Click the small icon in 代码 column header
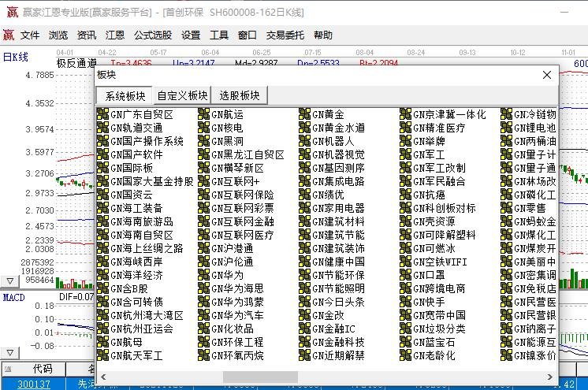588x390 pixels. point(8,370)
